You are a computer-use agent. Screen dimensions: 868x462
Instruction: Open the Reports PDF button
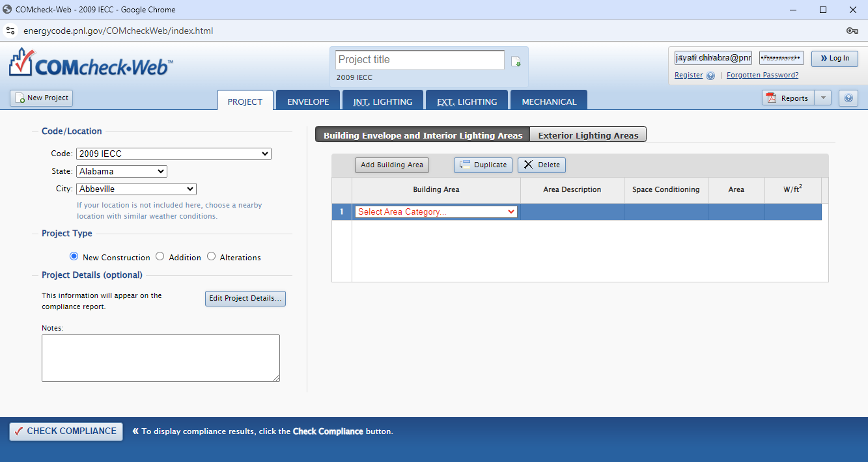point(787,98)
